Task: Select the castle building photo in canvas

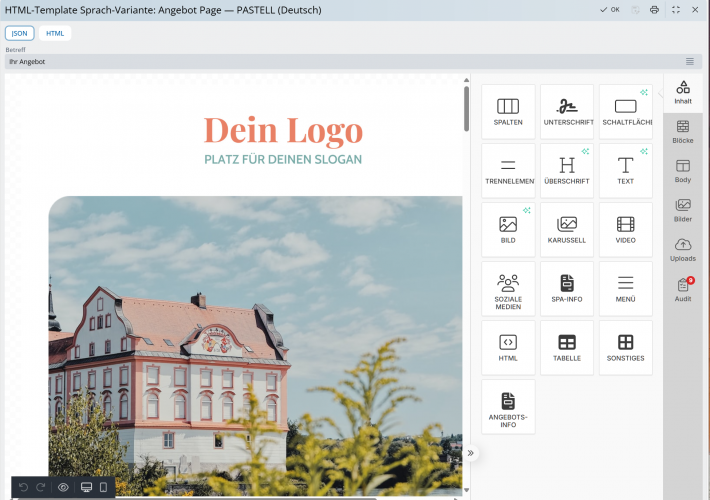Action: [255, 346]
